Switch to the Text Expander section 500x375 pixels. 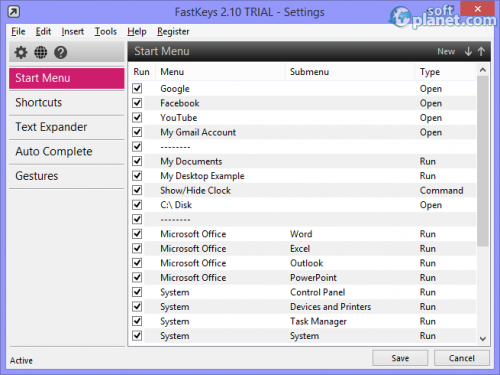click(x=67, y=127)
